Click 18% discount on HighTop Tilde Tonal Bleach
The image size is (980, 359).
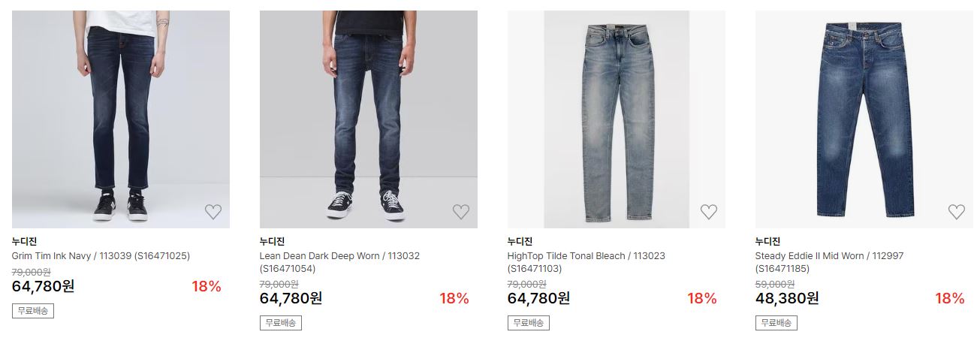[702, 298]
